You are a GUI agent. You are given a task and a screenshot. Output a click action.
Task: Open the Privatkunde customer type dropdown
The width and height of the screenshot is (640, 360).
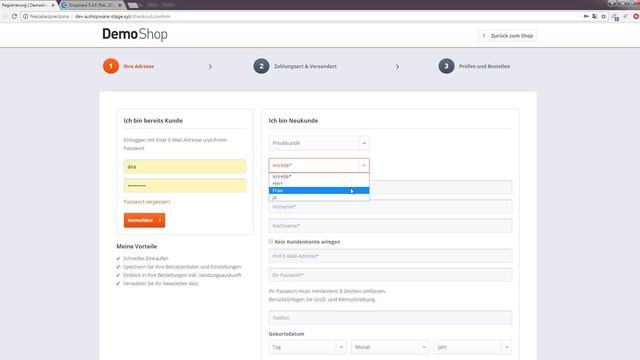(x=319, y=143)
